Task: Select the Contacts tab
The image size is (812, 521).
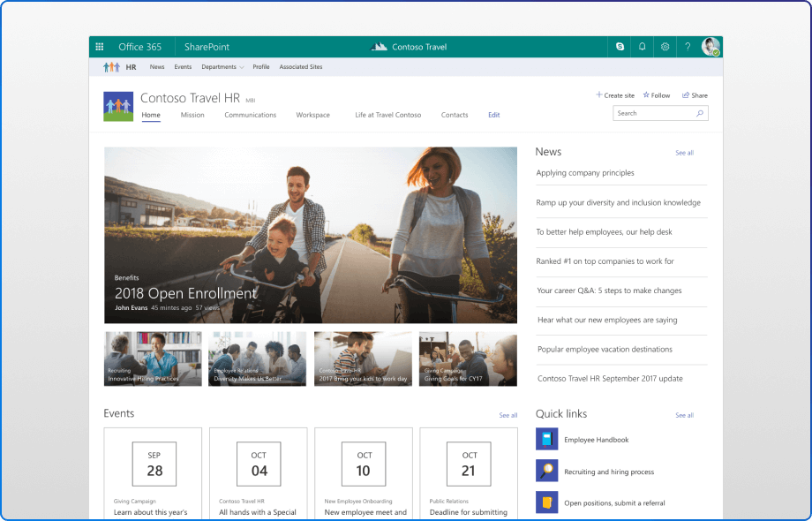Action: click(x=455, y=115)
